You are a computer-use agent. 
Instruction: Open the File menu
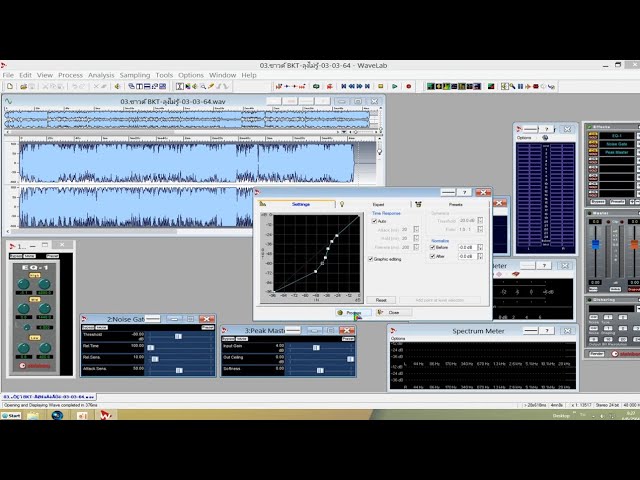coord(8,75)
